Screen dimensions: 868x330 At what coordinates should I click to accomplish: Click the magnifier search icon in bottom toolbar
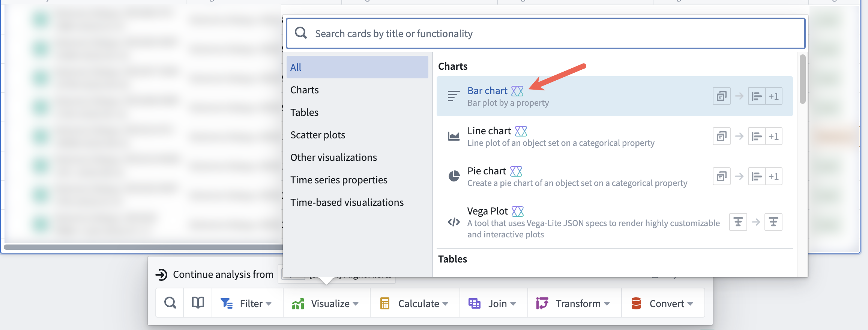click(x=170, y=303)
